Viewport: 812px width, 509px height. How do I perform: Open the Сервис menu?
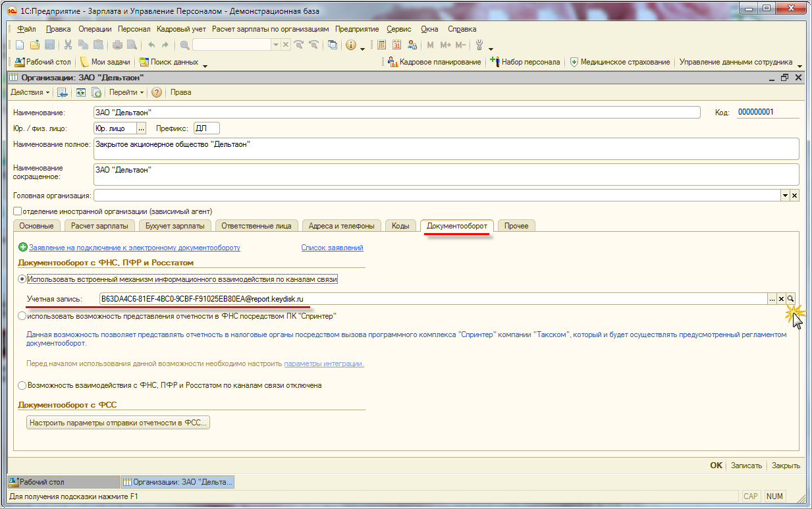point(399,29)
